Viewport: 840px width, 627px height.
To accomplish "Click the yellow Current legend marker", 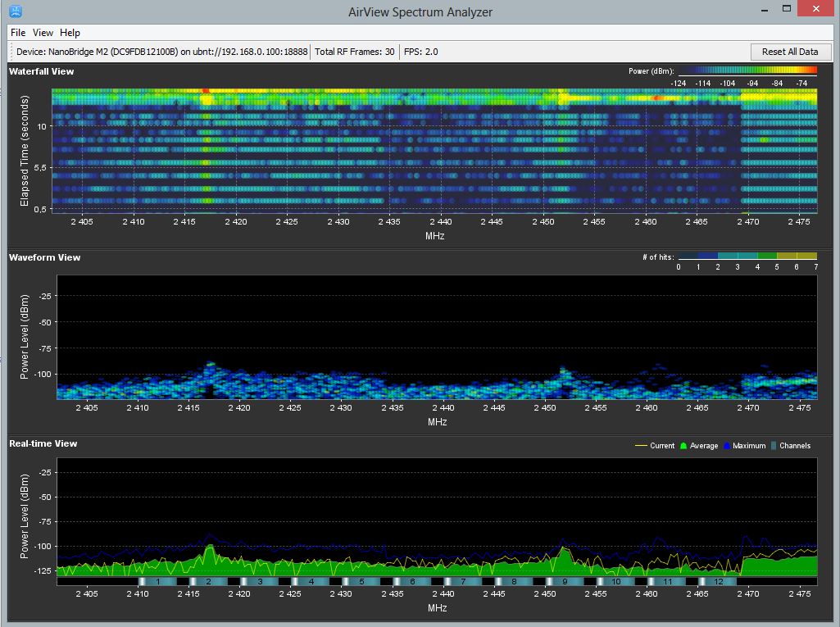I will pyautogui.click(x=642, y=446).
